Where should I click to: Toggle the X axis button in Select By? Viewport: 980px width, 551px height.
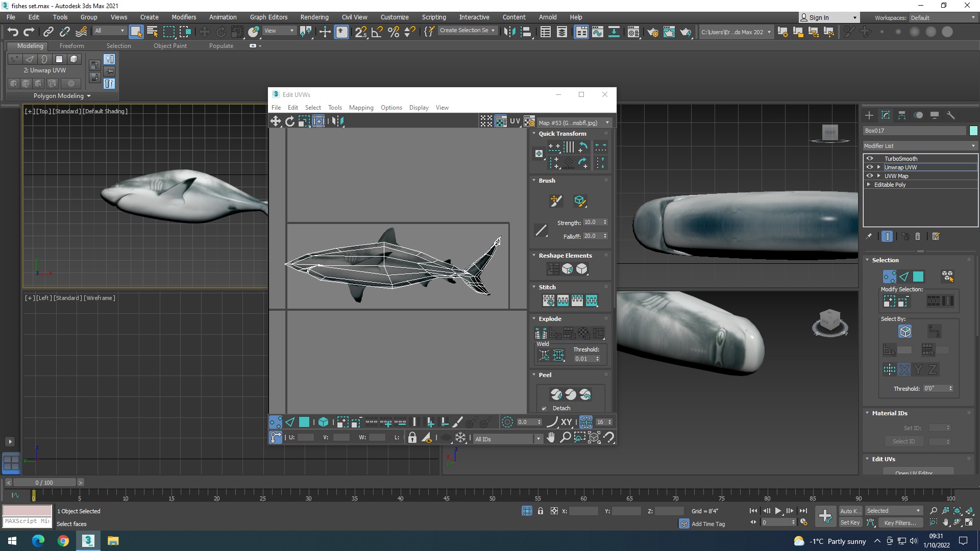(904, 369)
